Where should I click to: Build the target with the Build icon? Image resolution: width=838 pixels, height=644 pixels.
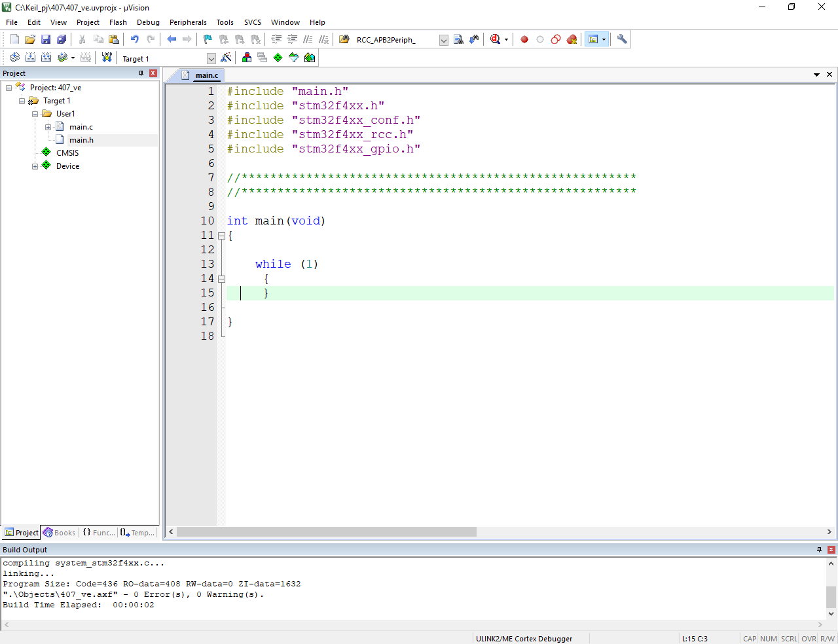click(x=30, y=58)
